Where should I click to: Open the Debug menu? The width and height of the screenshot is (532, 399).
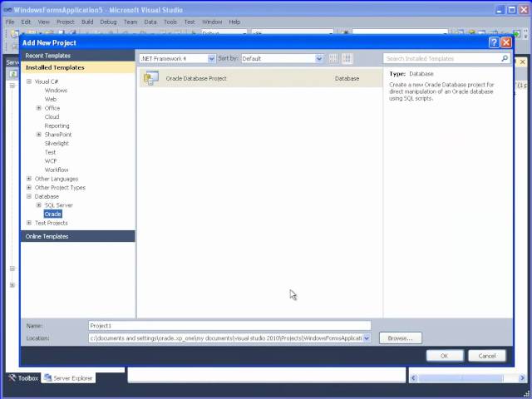point(108,22)
